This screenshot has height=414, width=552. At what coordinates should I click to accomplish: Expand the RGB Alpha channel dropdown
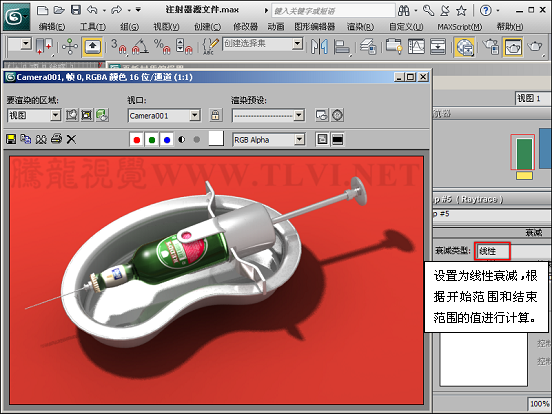click(299, 139)
